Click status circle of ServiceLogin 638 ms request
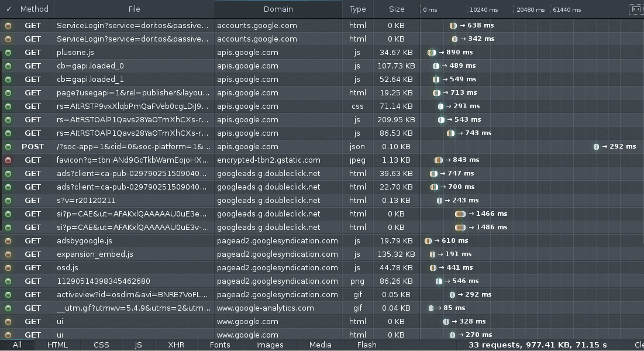Viewport: 644px width, 351px height. coord(8,26)
